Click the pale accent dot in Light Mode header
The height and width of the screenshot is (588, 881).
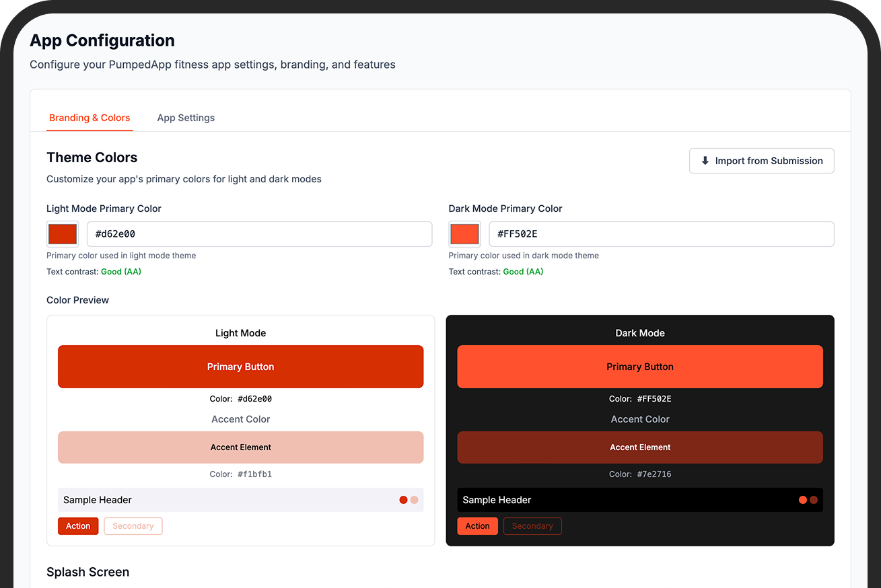pos(415,500)
